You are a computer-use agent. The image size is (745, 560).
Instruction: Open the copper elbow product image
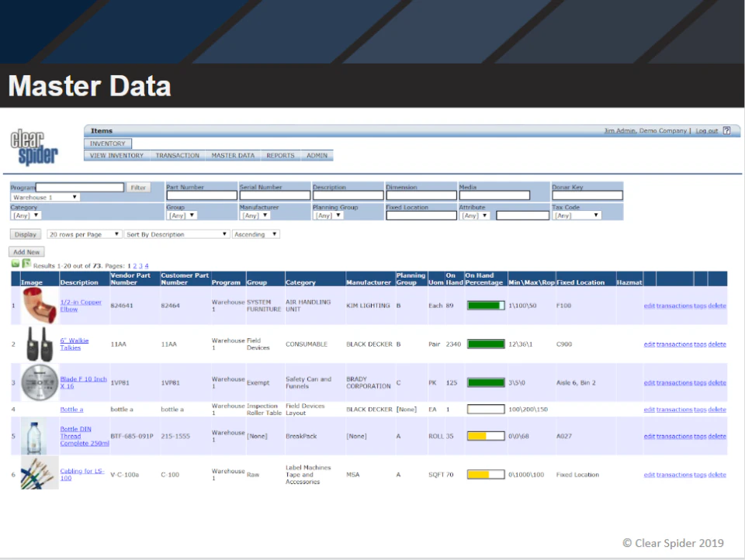[x=39, y=306]
